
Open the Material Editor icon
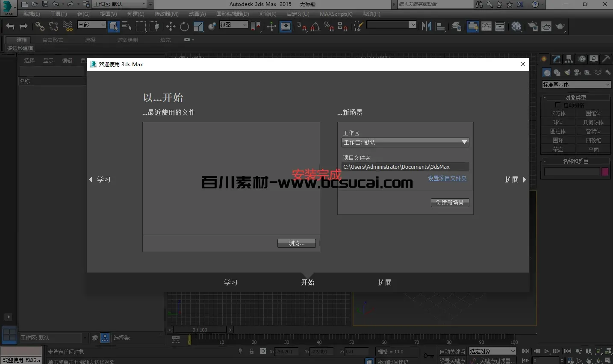tap(516, 26)
